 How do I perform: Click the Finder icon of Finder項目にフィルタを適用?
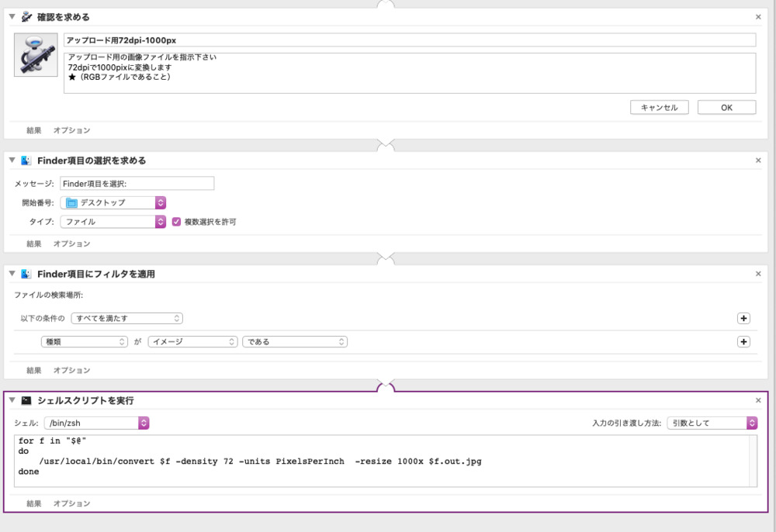click(x=26, y=274)
